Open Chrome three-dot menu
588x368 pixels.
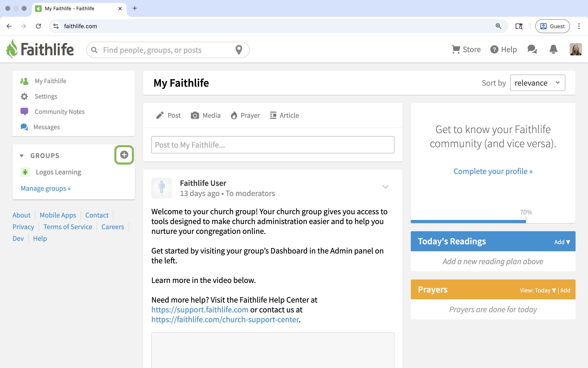579,26
